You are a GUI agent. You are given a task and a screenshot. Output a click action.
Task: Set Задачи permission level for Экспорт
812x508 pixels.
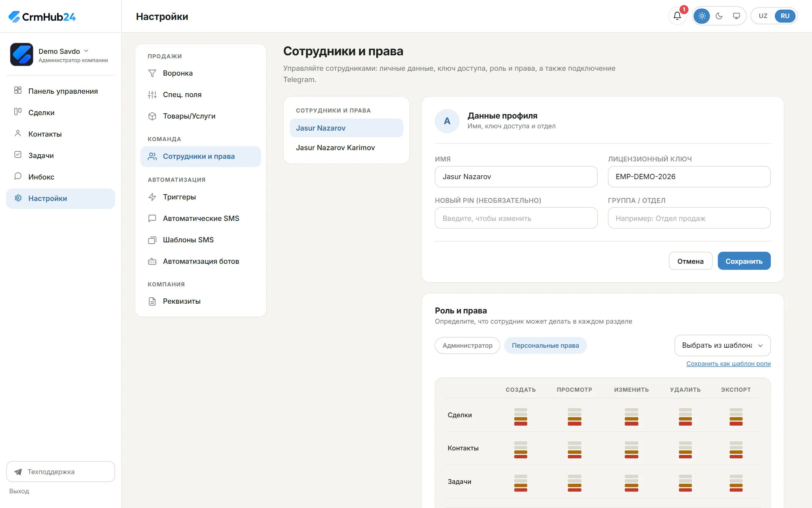[736, 483]
